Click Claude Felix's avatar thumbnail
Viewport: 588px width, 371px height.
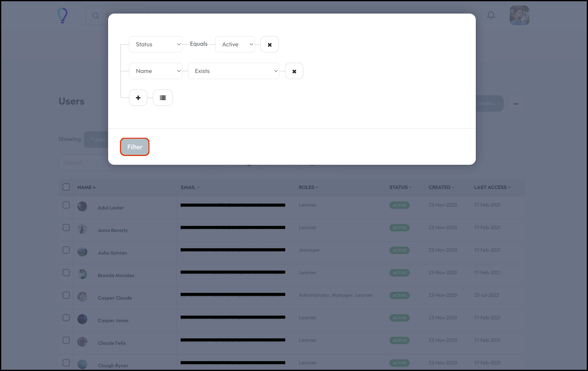(82, 342)
